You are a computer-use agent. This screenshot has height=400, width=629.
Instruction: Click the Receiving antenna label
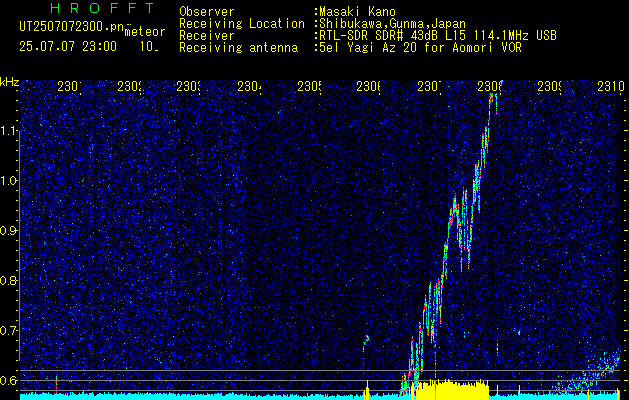coord(239,48)
